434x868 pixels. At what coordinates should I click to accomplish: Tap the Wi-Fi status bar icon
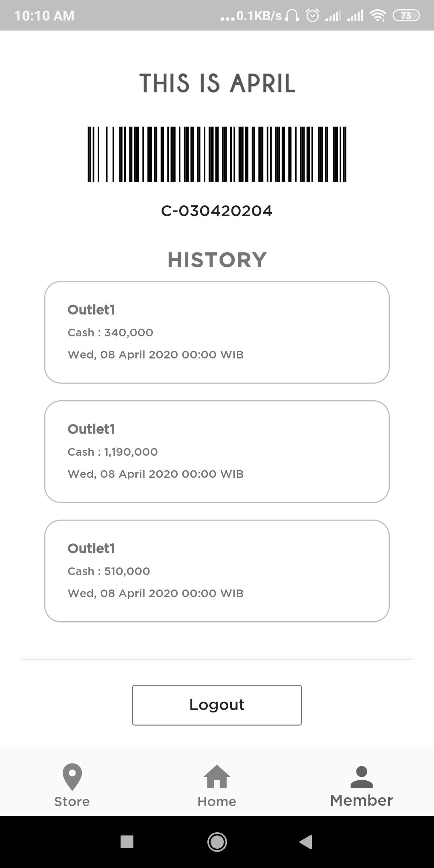377,15
